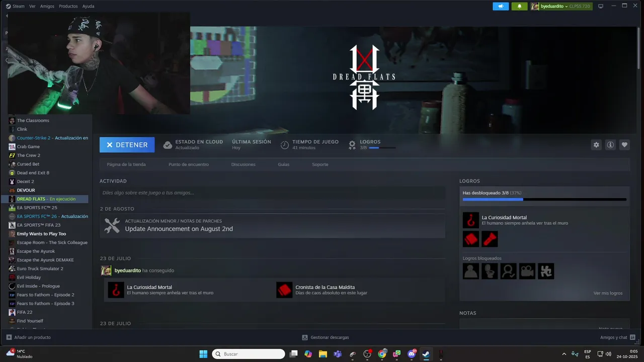Open the Productos menu

pos(68,6)
